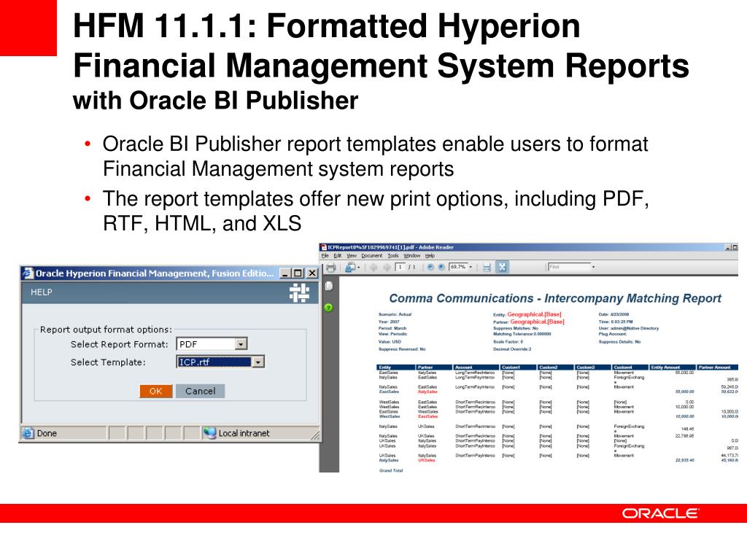747x560 pixels.
Task: Open the File menu in Adobe Reader
Action: pyautogui.click(x=325, y=256)
